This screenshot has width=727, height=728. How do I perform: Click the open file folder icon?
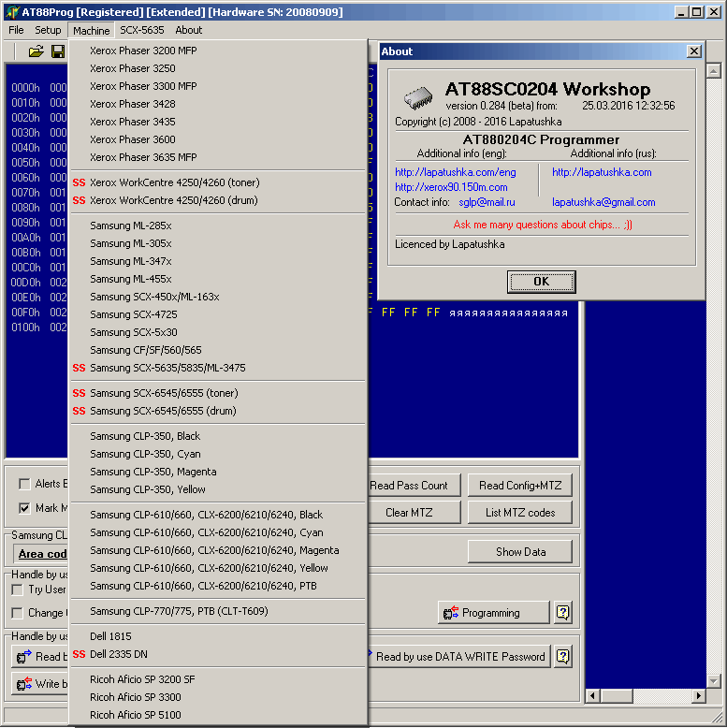pyautogui.click(x=36, y=51)
